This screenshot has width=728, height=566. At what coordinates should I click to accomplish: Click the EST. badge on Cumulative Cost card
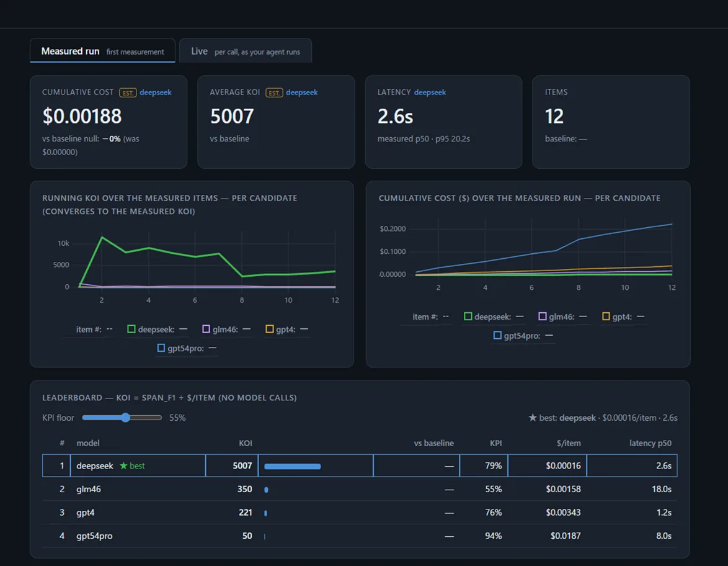tap(128, 93)
